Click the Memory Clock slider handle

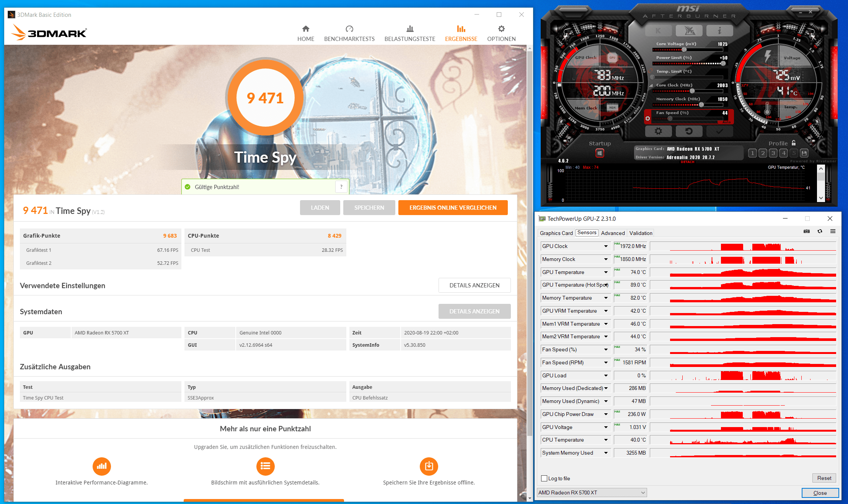click(701, 104)
